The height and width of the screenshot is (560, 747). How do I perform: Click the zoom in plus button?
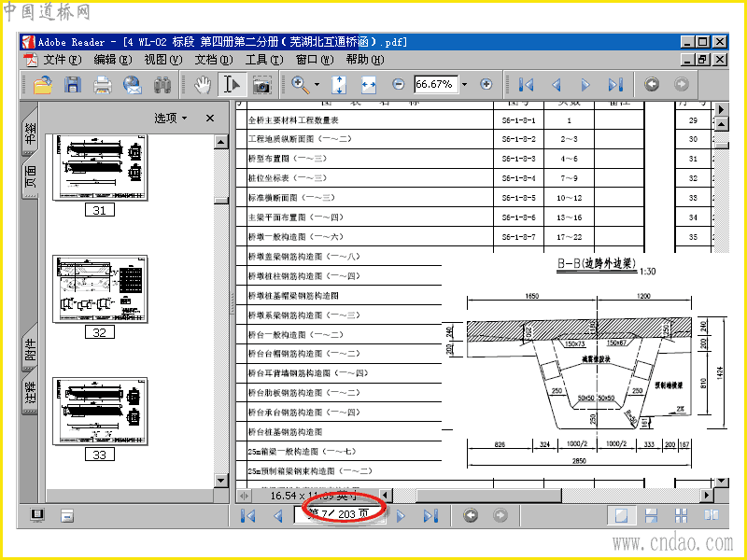click(x=486, y=84)
